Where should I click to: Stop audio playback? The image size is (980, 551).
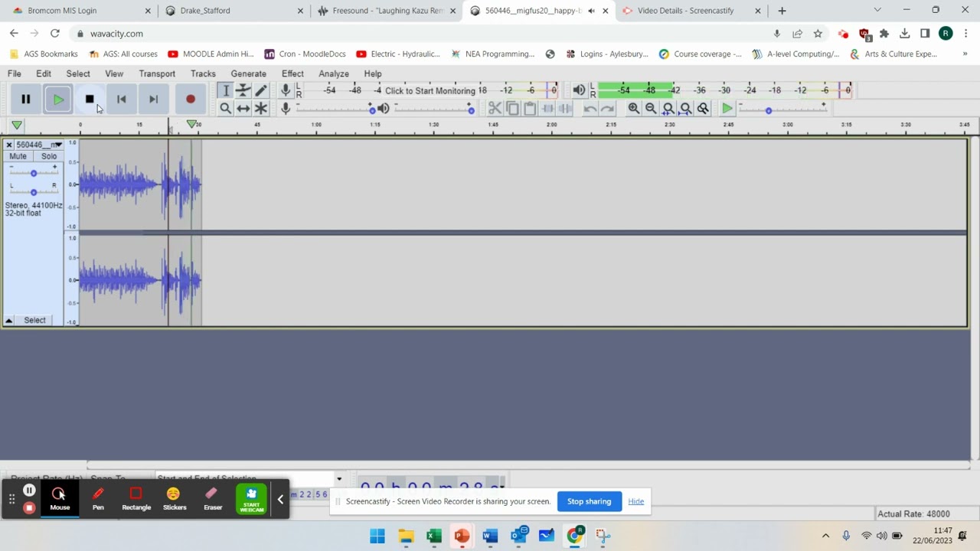pyautogui.click(x=90, y=99)
